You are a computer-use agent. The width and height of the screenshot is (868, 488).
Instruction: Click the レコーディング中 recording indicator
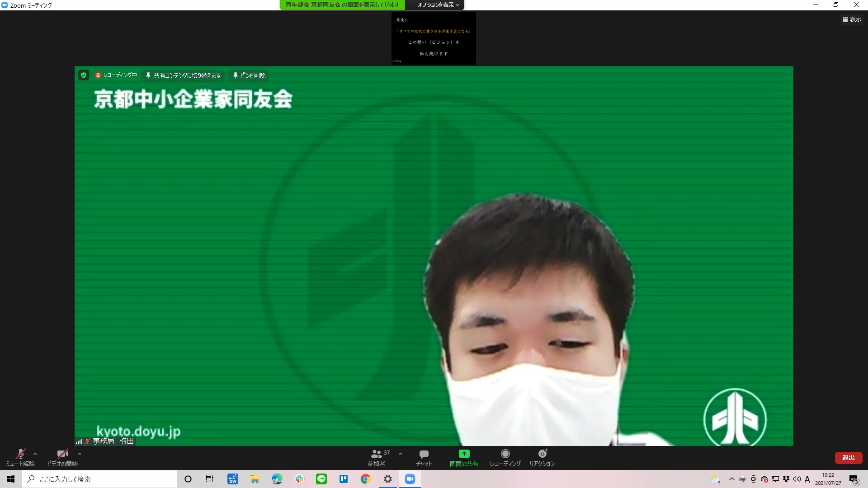point(116,75)
